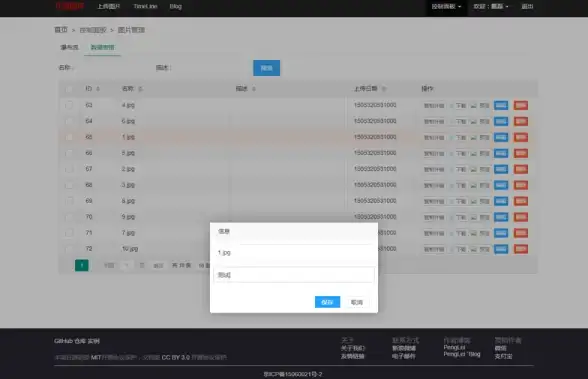
Task: Sort table by 上传日期 column arrows
Action: (x=384, y=89)
